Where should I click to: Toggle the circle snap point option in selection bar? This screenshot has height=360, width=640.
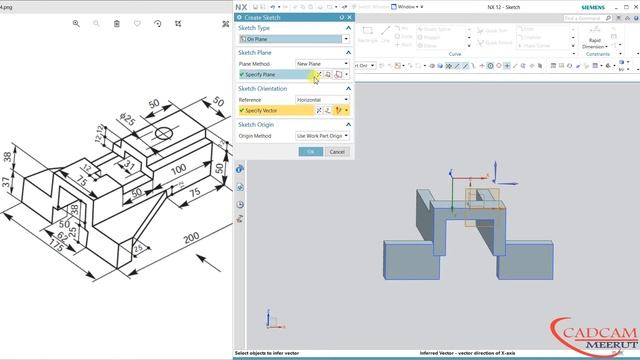pyautogui.click(x=490, y=66)
